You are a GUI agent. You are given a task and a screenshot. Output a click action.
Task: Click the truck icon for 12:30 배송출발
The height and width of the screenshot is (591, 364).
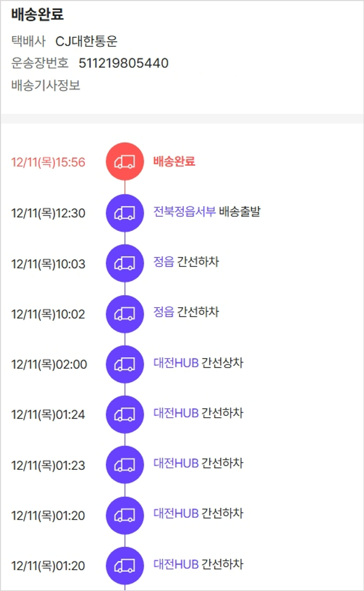(x=125, y=213)
